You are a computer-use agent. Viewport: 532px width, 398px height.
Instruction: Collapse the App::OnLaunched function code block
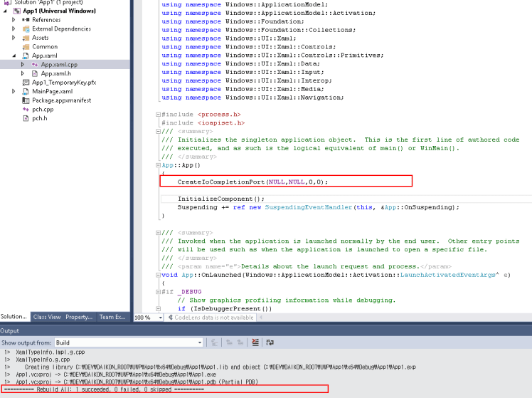click(x=158, y=275)
